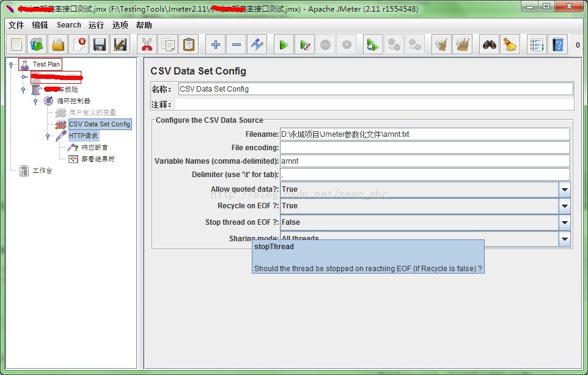This screenshot has height=375, width=588.
Task: Open the Allow quoted data dropdown
Action: 564,190
